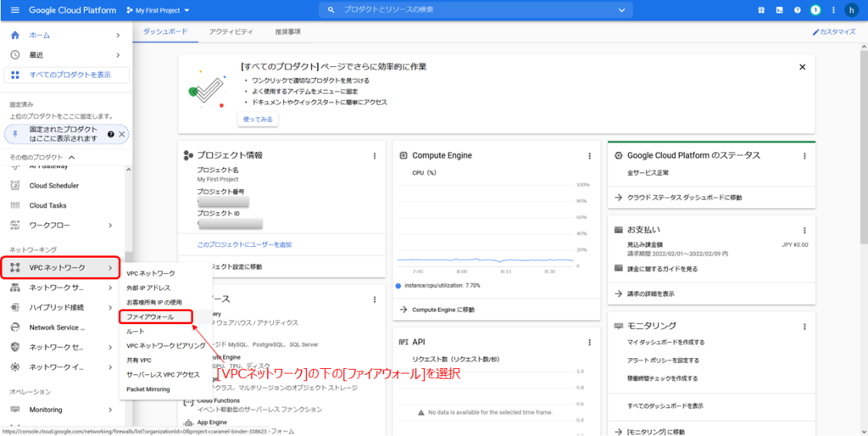This screenshot has width=868, height=436.
Task: Dismiss the pinned products hint
Action: point(122,134)
